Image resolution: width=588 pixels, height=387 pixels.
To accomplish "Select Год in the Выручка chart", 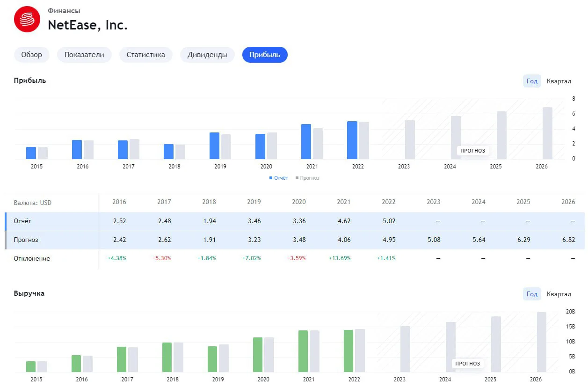I will coord(532,294).
